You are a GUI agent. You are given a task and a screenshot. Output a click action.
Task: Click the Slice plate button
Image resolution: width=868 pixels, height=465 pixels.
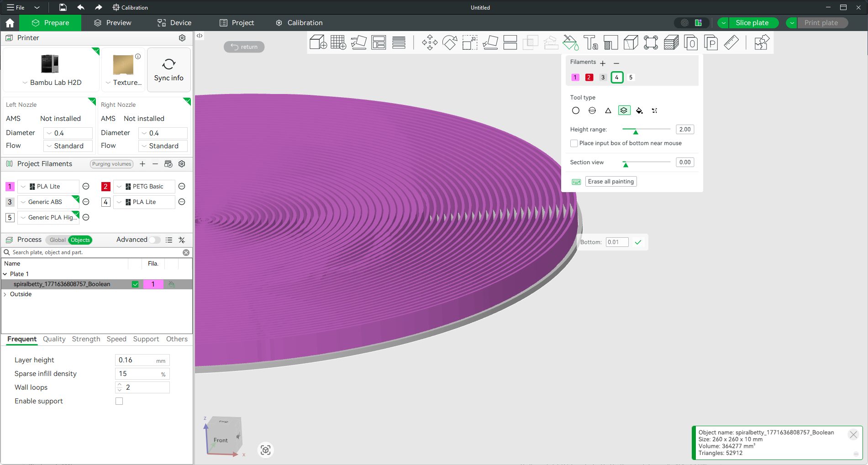pyautogui.click(x=752, y=23)
